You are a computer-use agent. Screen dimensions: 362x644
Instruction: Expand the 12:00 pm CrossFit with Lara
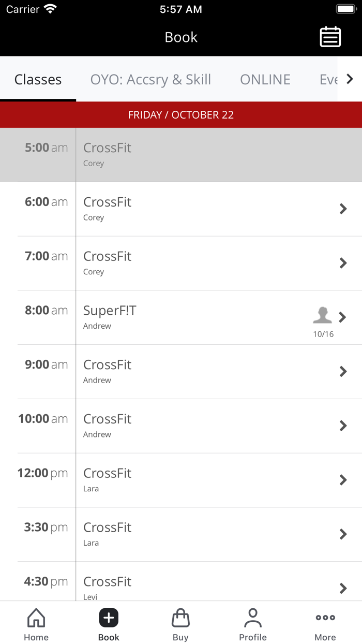343,480
